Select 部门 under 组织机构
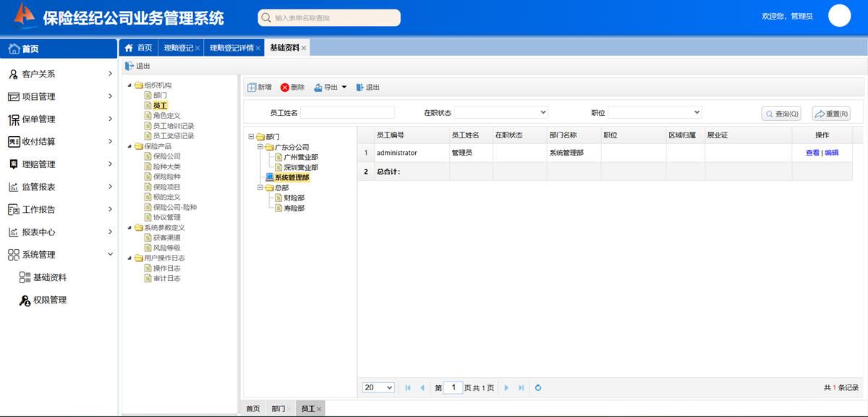The height and width of the screenshot is (417, 868). (160, 96)
